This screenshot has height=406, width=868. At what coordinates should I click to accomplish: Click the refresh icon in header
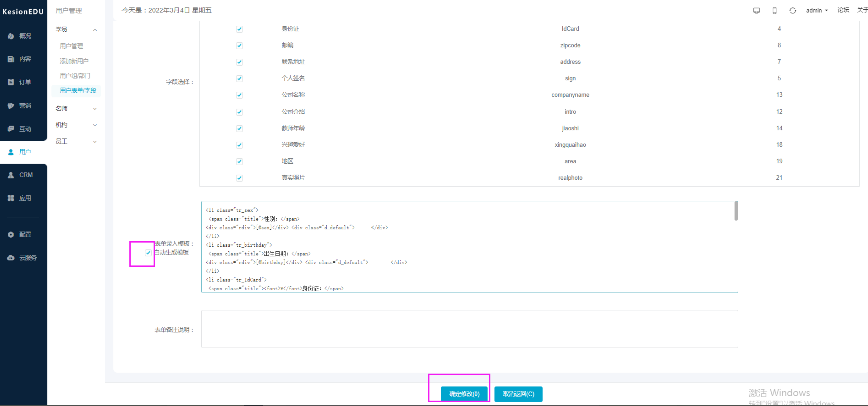(x=793, y=11)
